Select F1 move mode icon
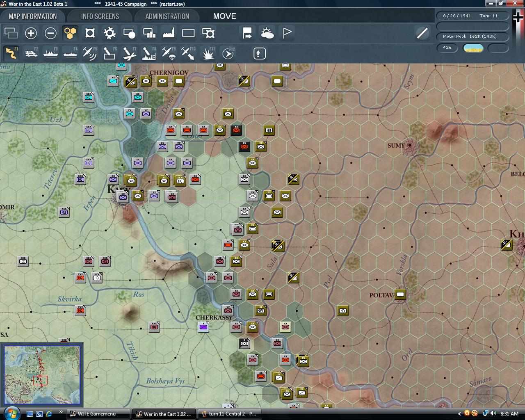The width and height of the screenshot is (525, 420). pyautogui.click(x=11, y=53)
